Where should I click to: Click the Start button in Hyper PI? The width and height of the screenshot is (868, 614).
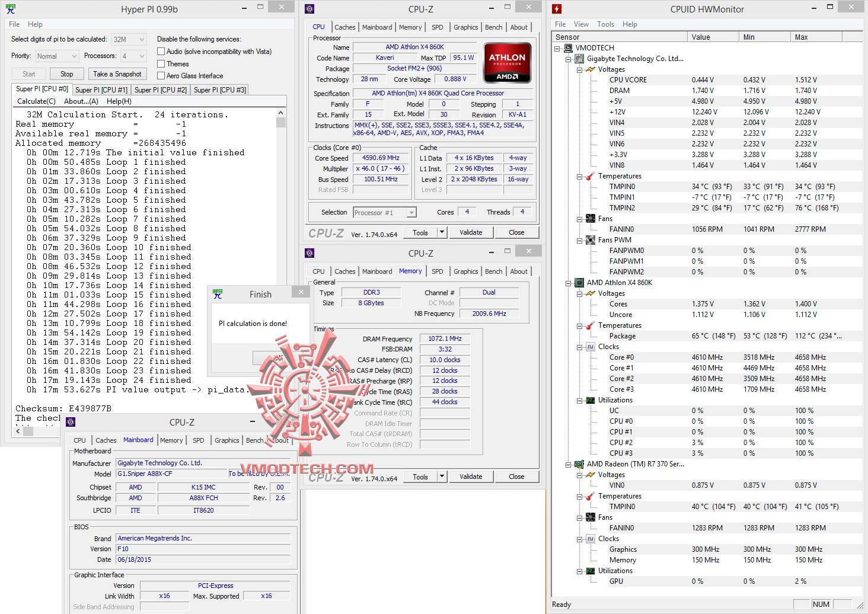point(28,74)
